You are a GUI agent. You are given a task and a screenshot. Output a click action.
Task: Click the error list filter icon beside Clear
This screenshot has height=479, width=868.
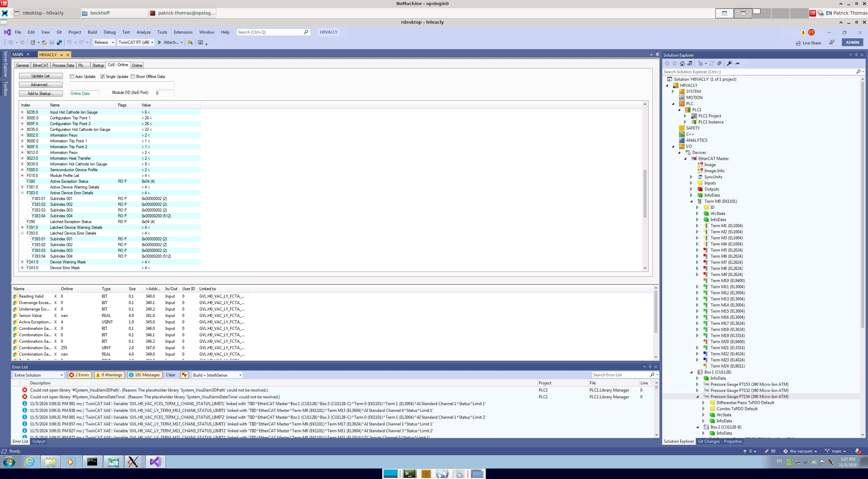pyautogui.click(x=184, y=375)
